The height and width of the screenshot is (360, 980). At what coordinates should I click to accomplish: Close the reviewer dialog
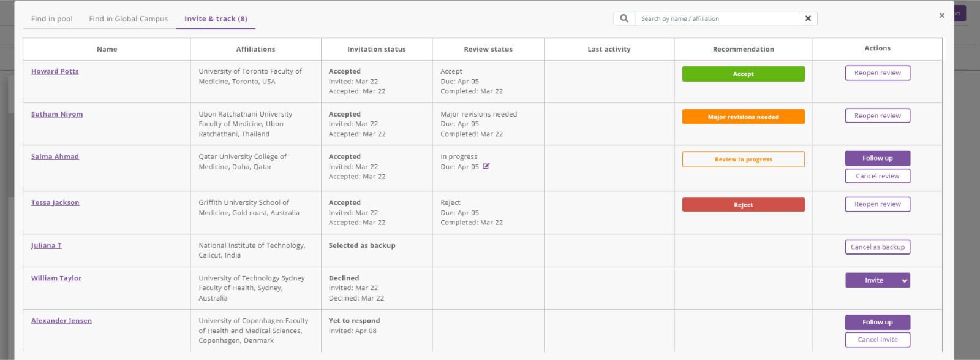tap(942, 15)
